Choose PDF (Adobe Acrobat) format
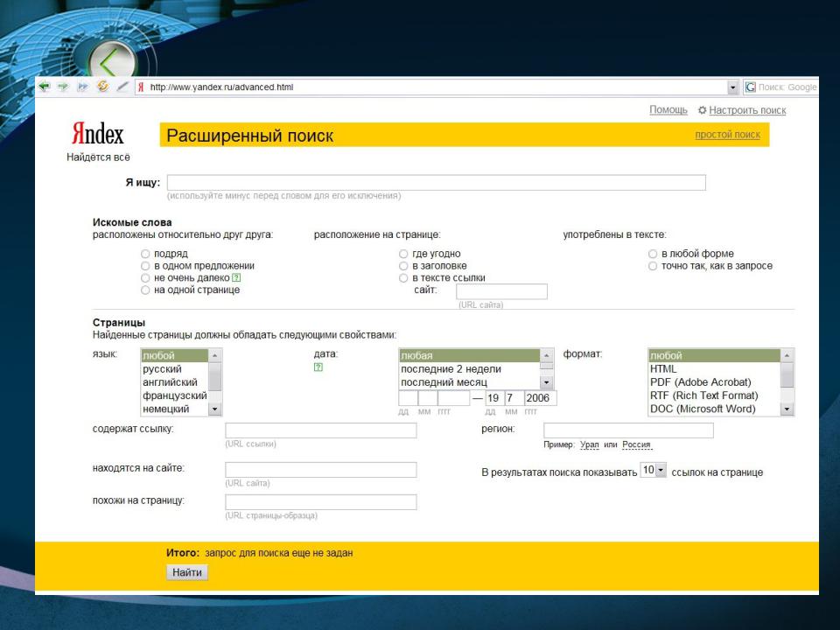Image resolution: width=840 pixels, height=630 pixels. pos(715,382)
